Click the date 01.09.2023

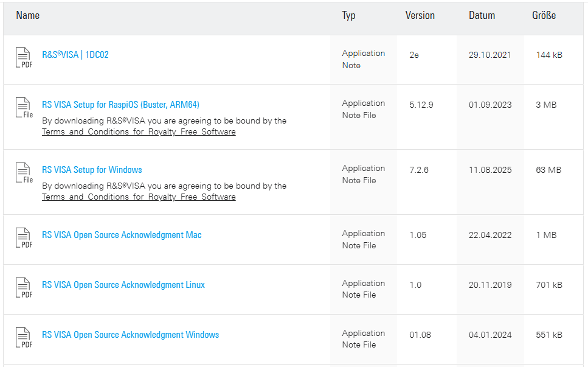pyautogui.click(x=490, y=105)
